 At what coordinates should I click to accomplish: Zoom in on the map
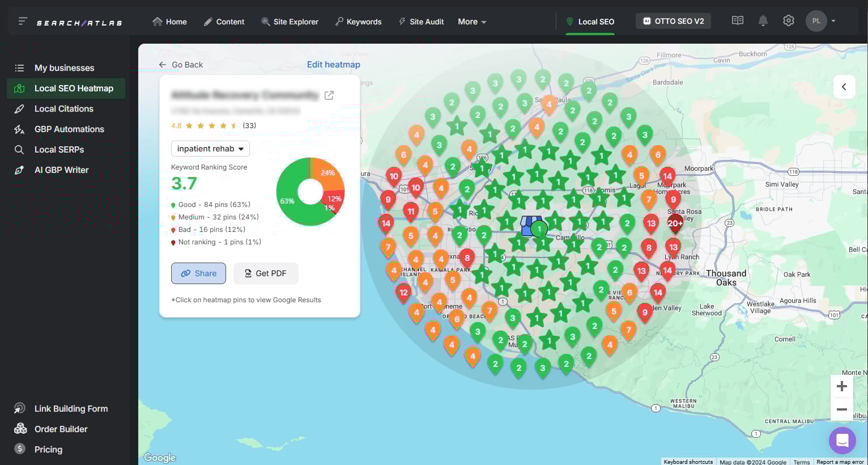coord(842,387)
